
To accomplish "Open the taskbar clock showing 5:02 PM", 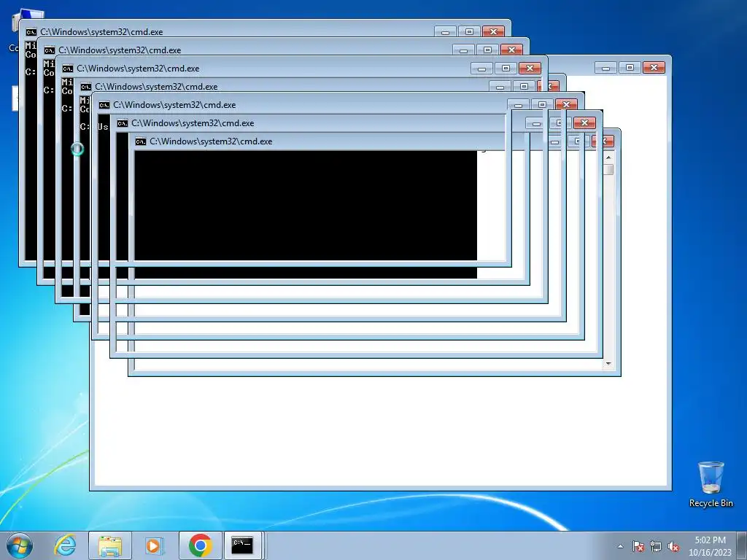I will (x=710, y=546).
